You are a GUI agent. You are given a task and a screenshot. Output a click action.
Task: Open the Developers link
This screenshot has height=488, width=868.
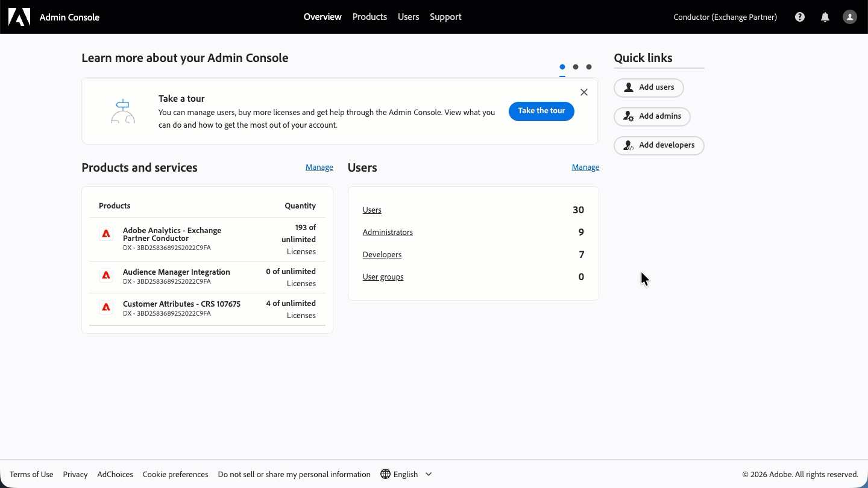(x=382, y=255)
